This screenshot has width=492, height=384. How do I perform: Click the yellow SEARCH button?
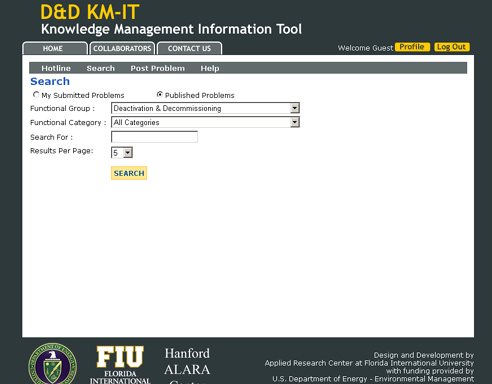(x=129, y=173)
